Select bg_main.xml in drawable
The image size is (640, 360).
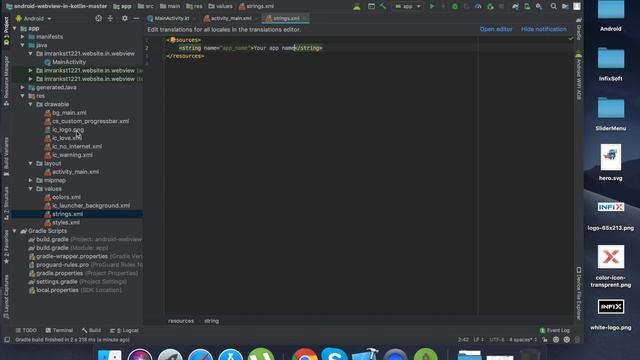pyautogui.click(x=65, y=113)
